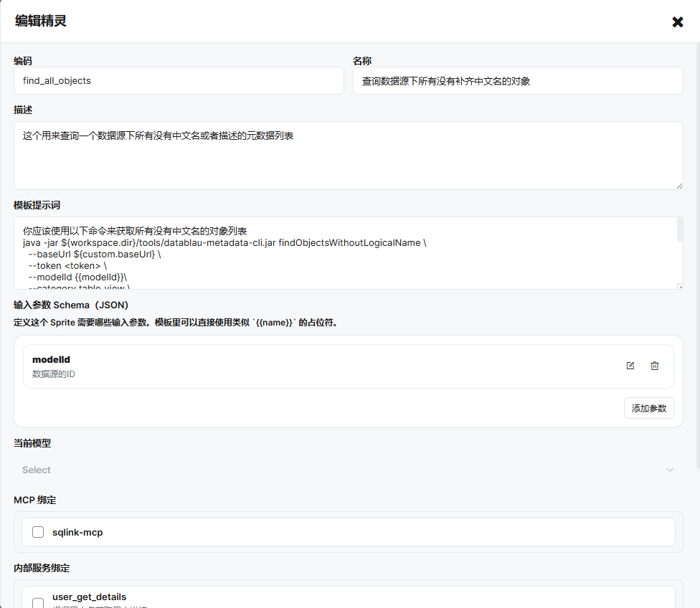Click the 当前模型 label

[32, 443]
